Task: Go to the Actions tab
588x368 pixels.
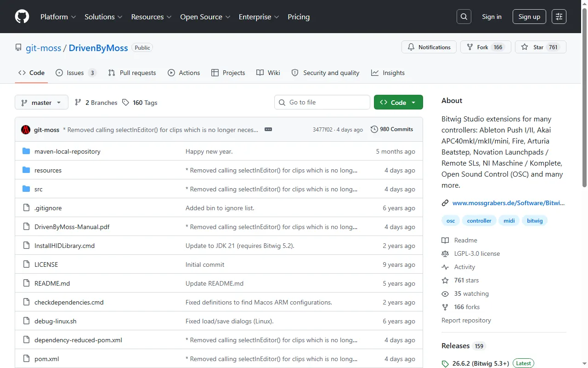Action: pos(184,73)
